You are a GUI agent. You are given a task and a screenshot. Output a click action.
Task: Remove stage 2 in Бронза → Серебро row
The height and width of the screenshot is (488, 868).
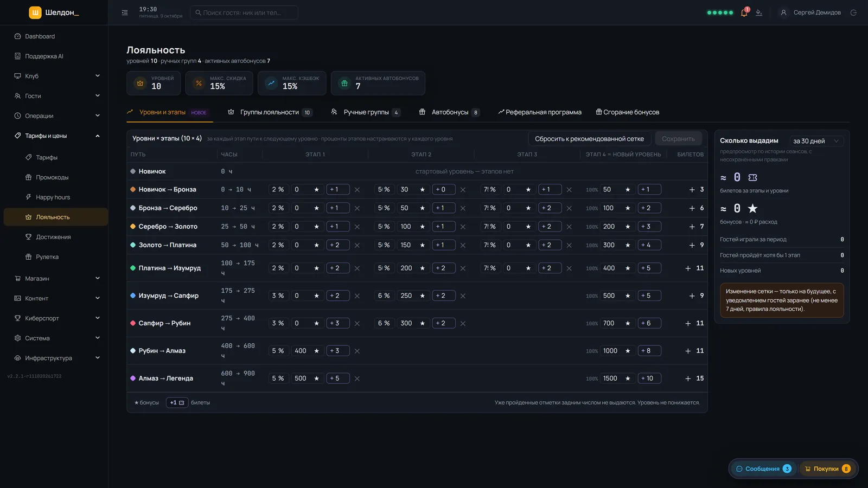[463, 208]
